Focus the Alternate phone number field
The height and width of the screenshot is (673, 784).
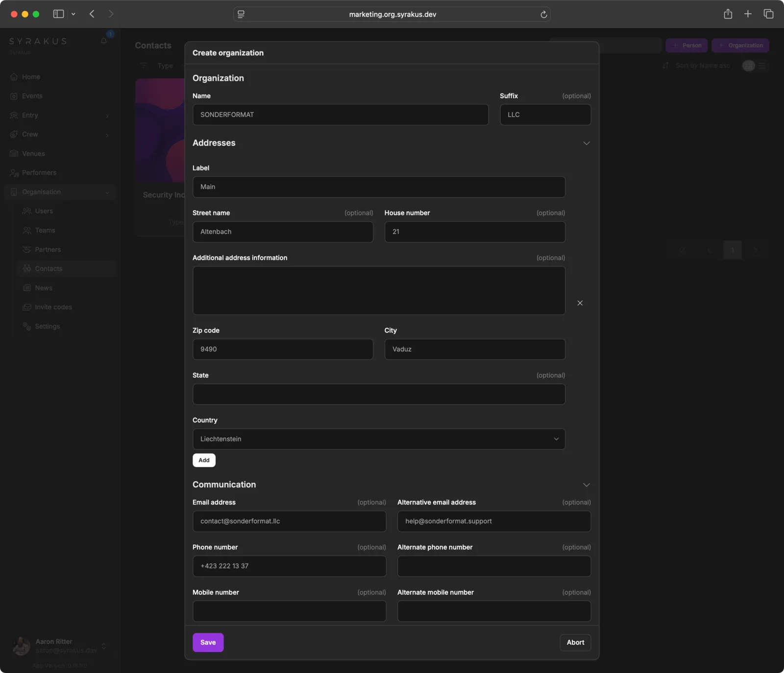(x=493, y=566)
